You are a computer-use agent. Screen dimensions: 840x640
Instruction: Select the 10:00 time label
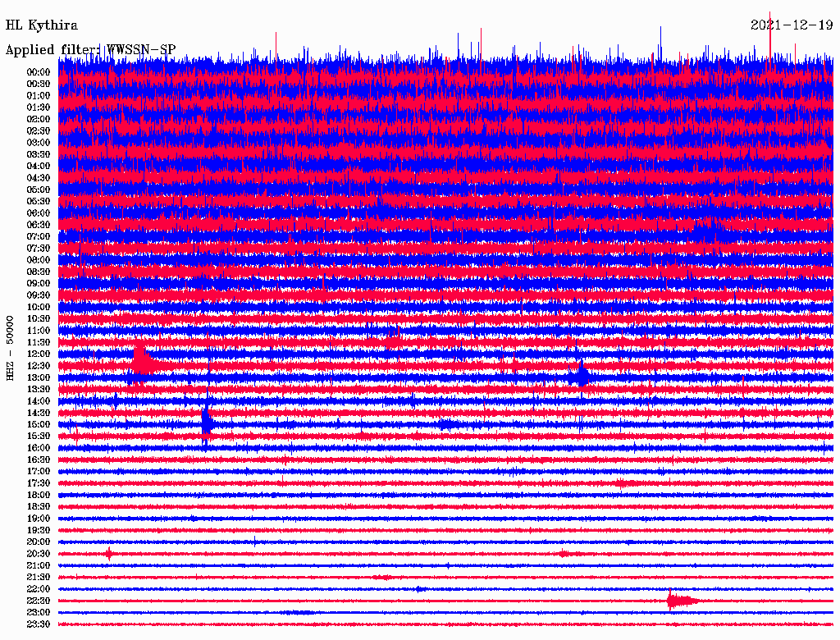tap(39, 307)
